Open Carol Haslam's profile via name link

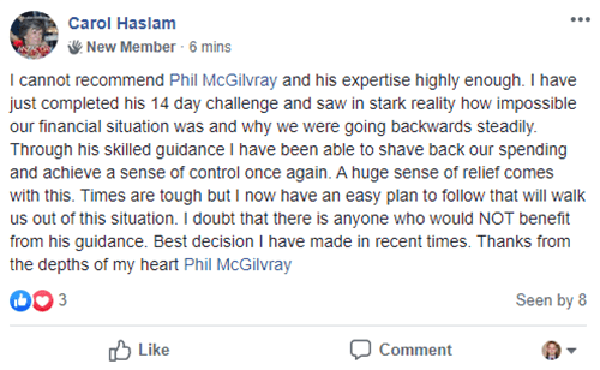coord(122,23)
